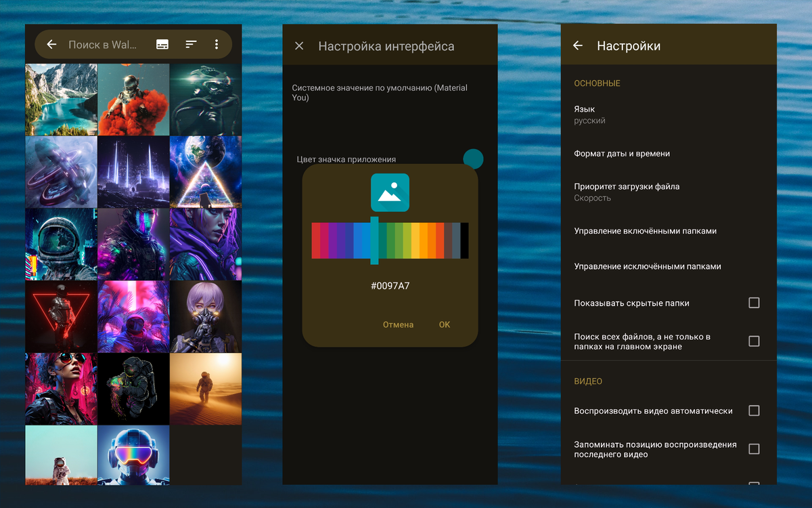Image resolution: width=812 pixels, height=508 pixels.
Task: Go back from the Настройки screen
Action: 578,46
